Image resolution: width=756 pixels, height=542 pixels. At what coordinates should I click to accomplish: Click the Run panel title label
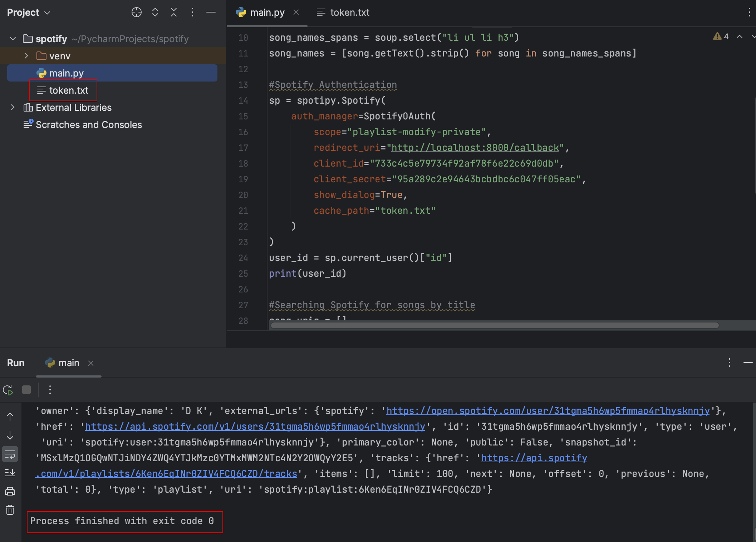tap(16, 363)
